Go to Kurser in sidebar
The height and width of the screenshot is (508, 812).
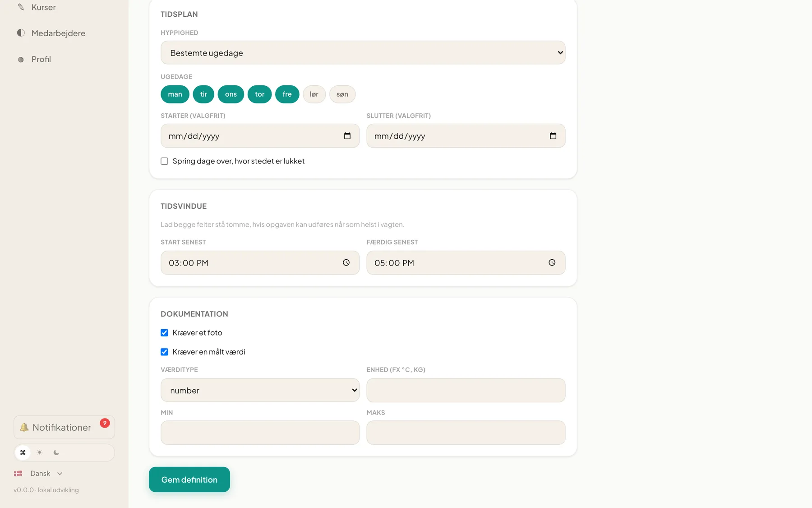(x=44, y=7)
